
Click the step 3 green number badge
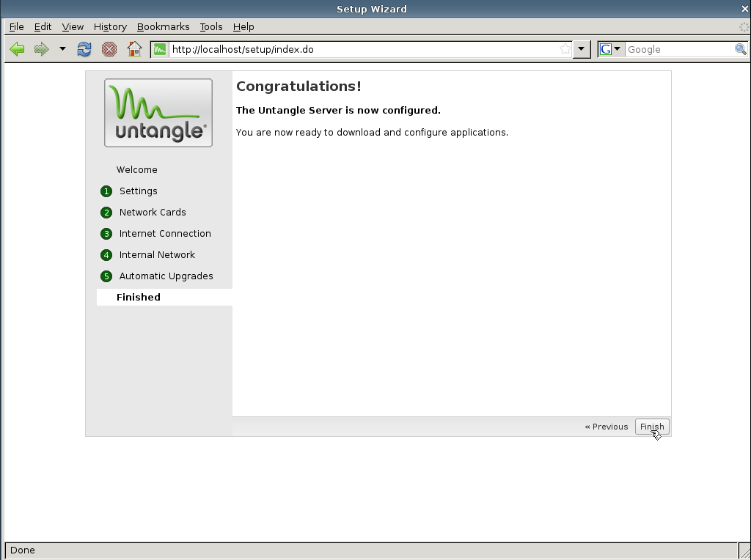coord(106,234)
